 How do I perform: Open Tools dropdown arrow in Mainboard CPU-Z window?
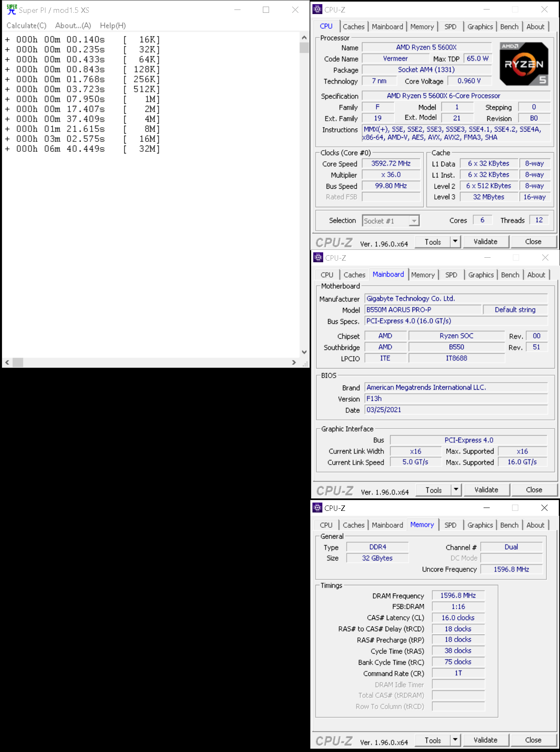(456, 490)
